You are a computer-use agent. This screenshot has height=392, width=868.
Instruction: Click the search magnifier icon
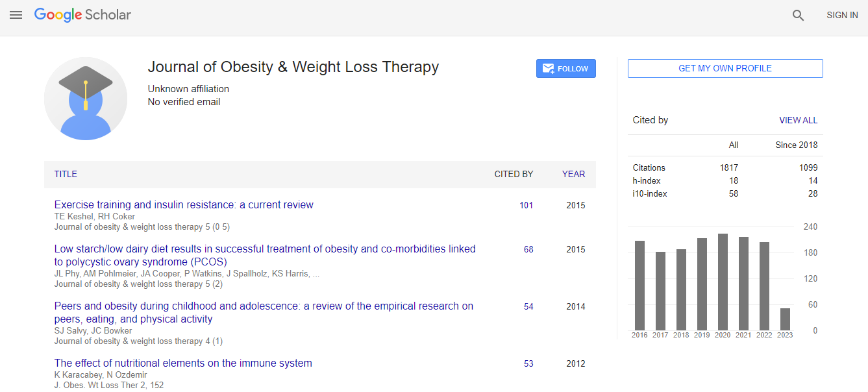798,16
